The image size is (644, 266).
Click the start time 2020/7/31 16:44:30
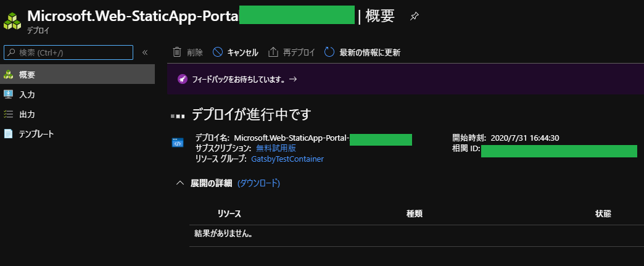tap(525, 138)
